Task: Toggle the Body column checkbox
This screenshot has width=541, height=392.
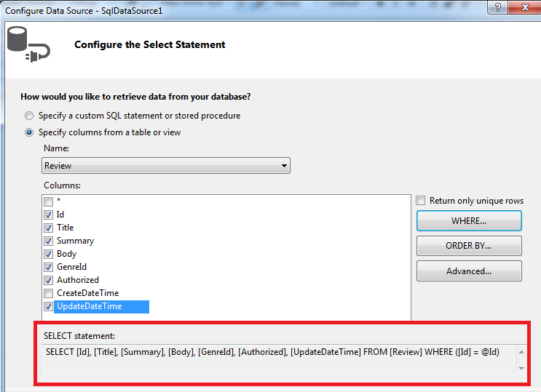Action: coord(48,254)
